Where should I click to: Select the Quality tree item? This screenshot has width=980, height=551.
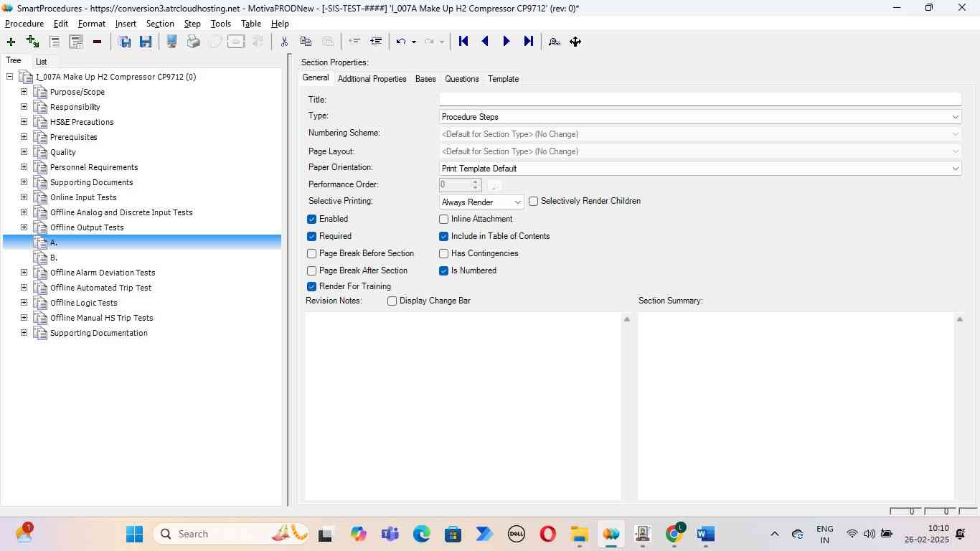[x=63, y=152]
